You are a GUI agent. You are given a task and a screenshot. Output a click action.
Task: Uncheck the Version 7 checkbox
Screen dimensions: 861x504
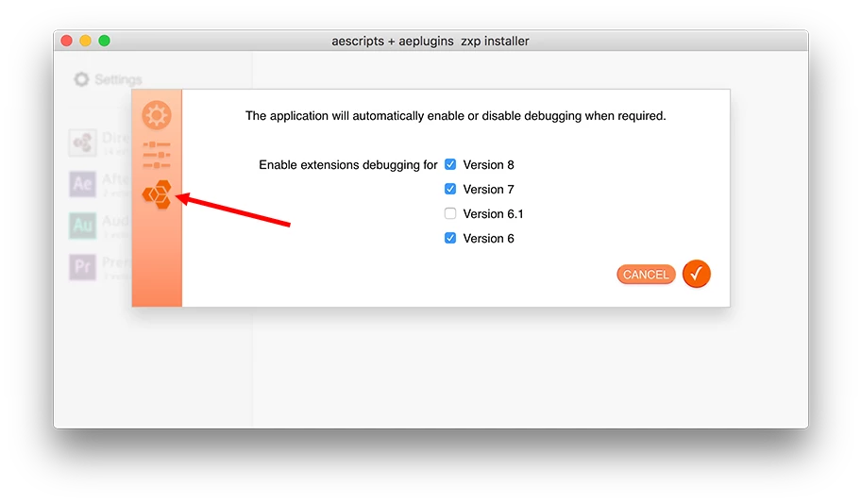(x=450, y=189)
